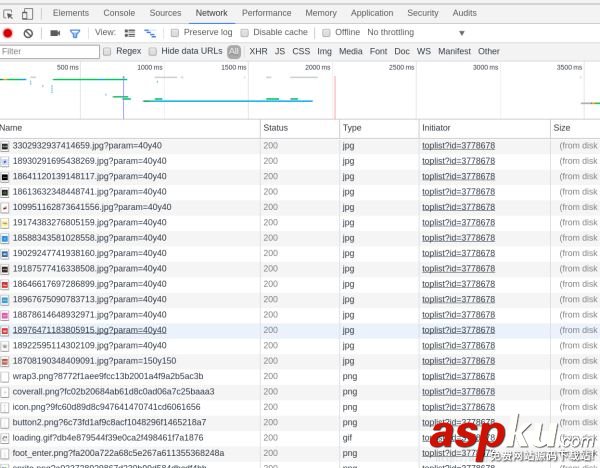600x468 pixels.
Task: Sort by the Type column header
Action: tap(379, 128)
